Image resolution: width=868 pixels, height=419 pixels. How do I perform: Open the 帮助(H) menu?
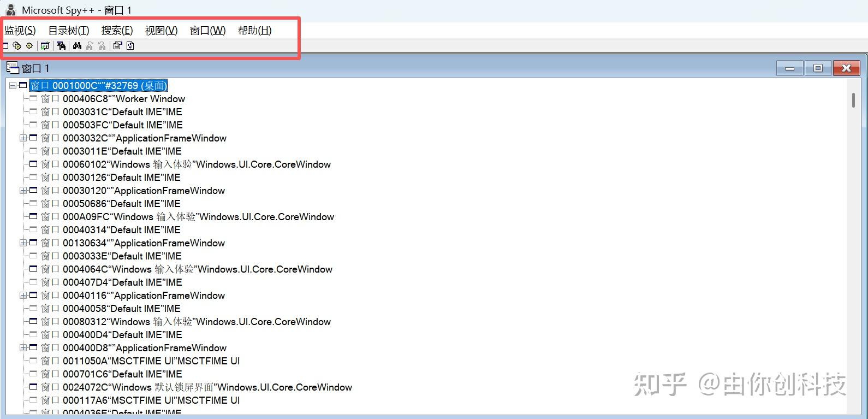pos(255,31)
